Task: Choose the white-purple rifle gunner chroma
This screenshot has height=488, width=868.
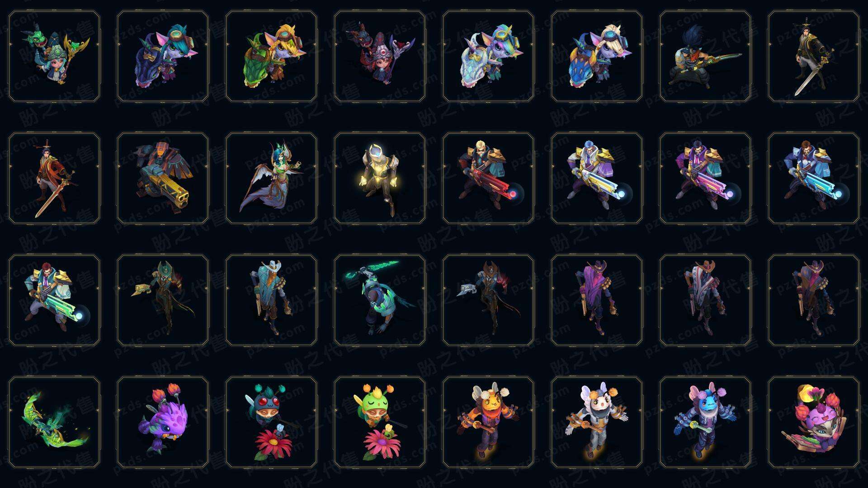Action: pyautogui.click(x=597, y=178)
